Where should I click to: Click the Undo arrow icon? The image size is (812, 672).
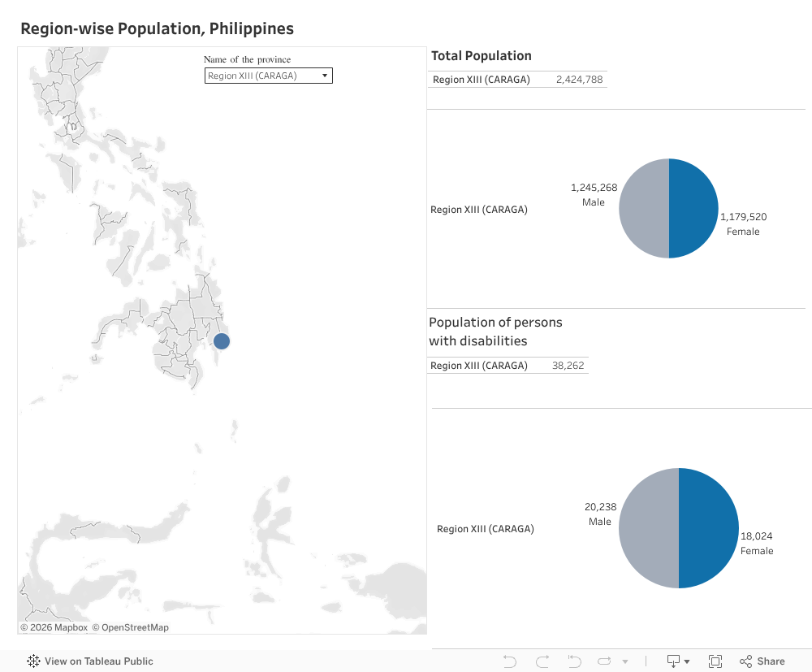(x=509, y=661)
